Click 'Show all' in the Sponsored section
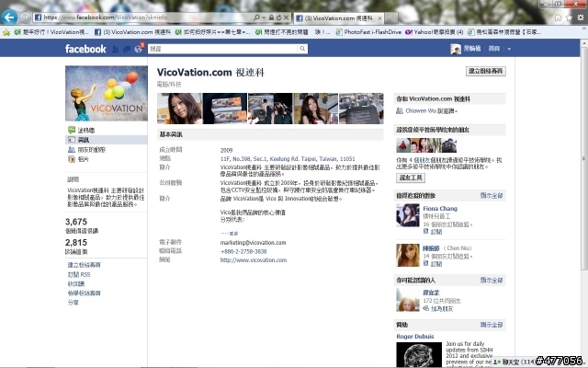The width and height of the screenshot is (588, 368). (492, 325)
